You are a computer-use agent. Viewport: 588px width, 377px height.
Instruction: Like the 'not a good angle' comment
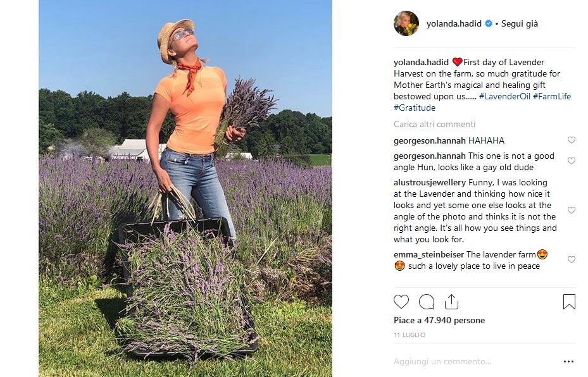(571, 161)
